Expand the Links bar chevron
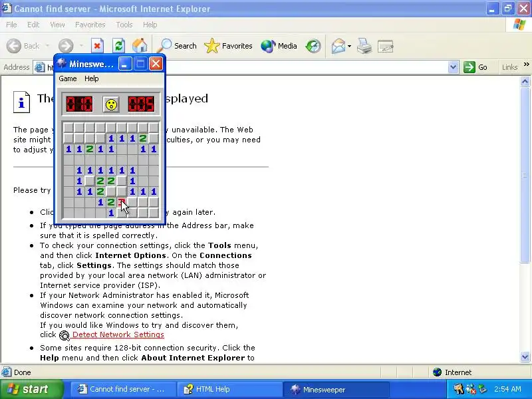Image resolution: width=532 pixels, height=399 pixels. pos(526,65)
